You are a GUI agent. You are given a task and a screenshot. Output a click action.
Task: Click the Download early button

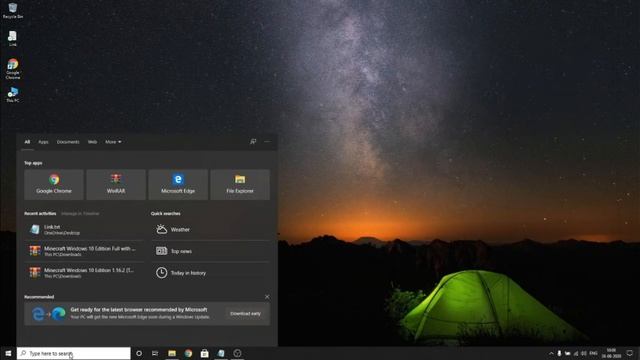[245, 313]
